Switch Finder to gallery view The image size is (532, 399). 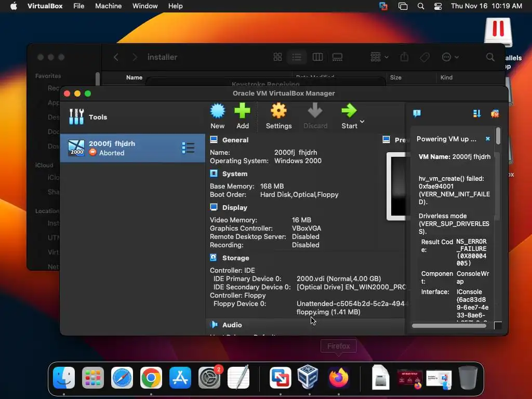[x=337, y=57]
